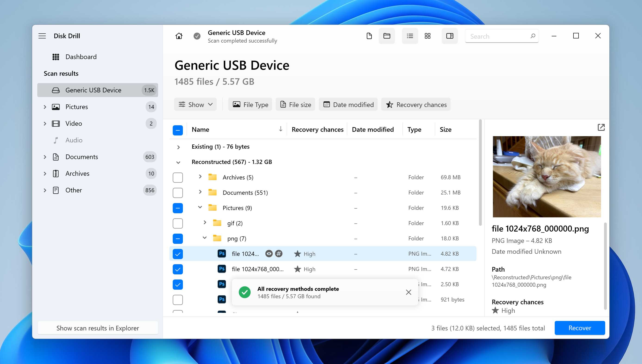Click Photoshop icon of 4.72 KB file
Screen dimensions: 642x364
tap(222, 269)
